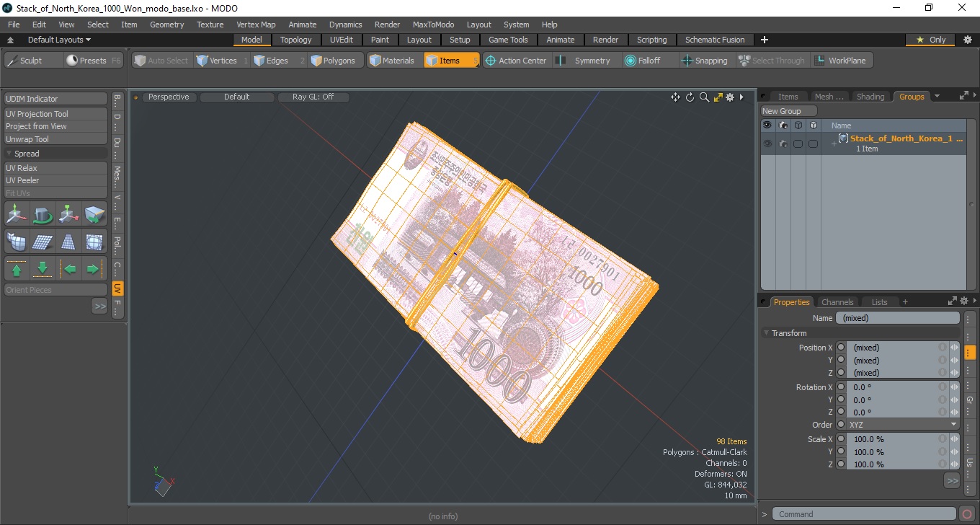
Task: Select the curved UV mesh tool icon
Action: (17, 242)
